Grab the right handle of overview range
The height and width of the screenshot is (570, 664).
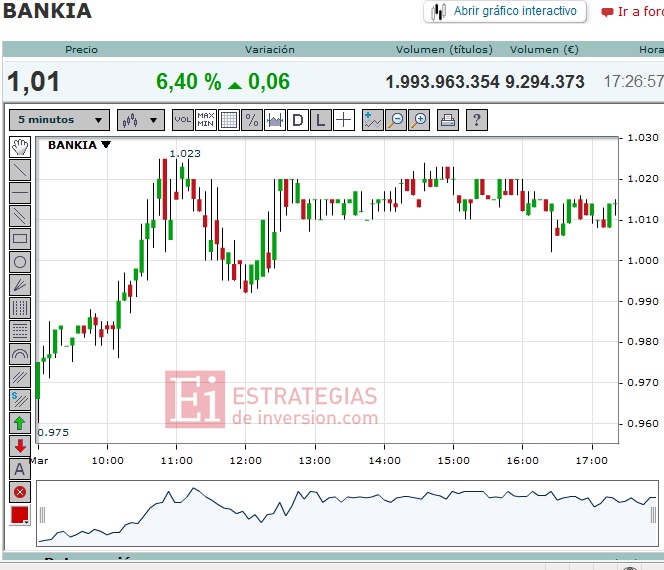653,515
